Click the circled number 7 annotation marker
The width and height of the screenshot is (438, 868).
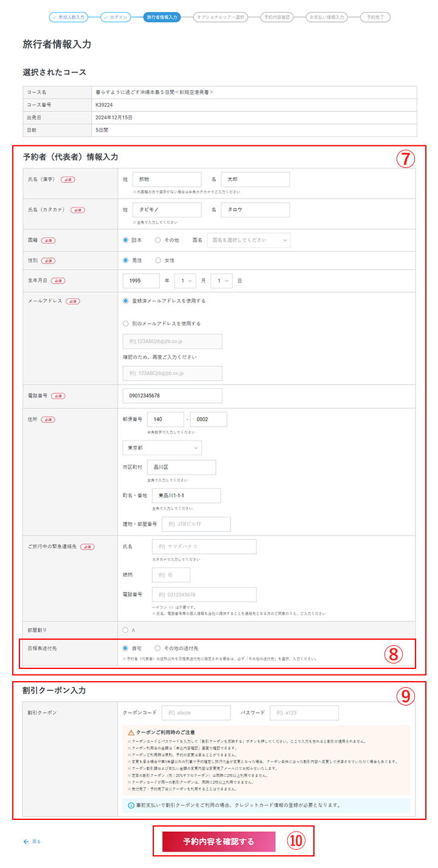pos(406,158)
